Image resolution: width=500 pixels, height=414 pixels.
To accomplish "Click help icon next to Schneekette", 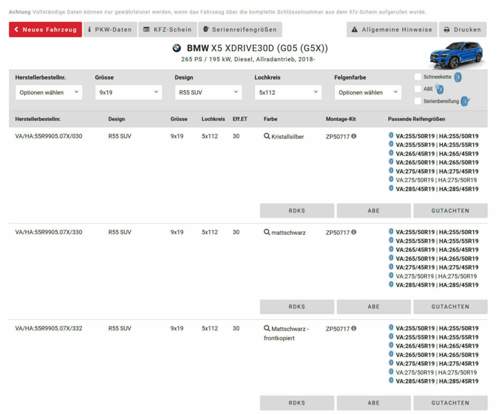I will (x=458, y=77).
